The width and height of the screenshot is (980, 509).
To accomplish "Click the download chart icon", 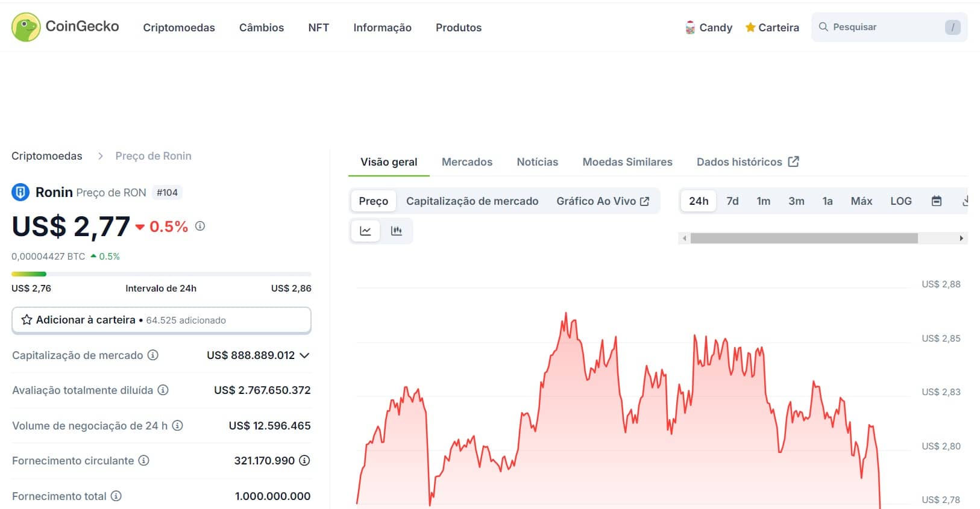I will [x=965, y=201].
